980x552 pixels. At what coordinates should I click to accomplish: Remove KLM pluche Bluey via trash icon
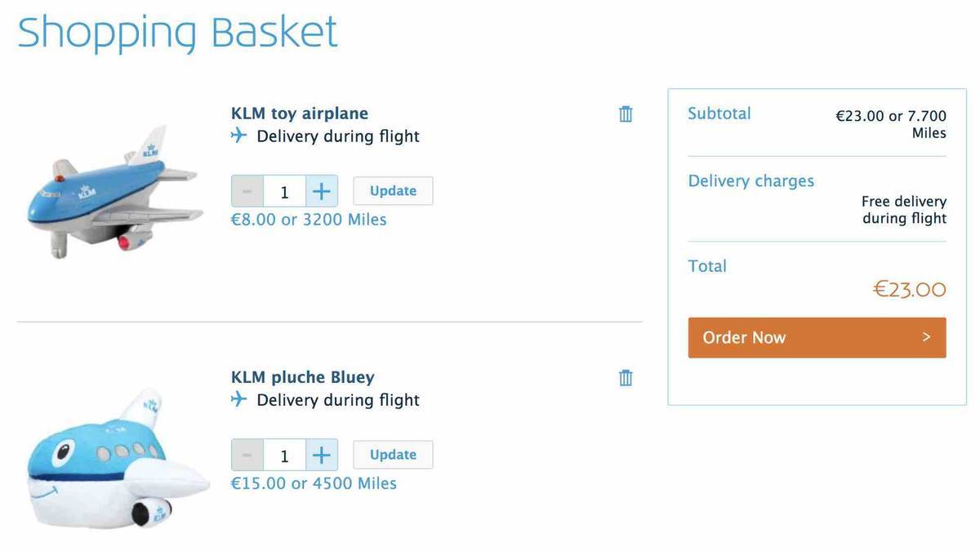[x=626, y=378]
